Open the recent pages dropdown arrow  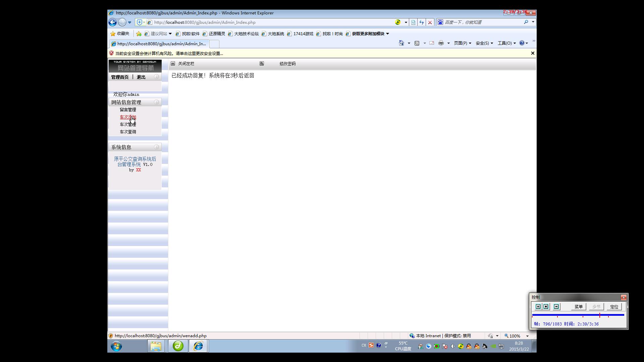[129, 22]
